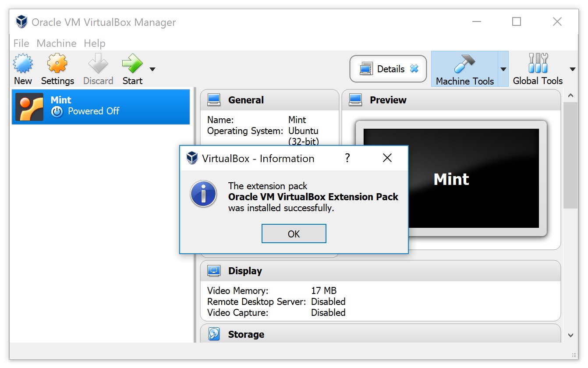This screenshot has width=588, height=368.
Task: Expand the Start button dropdown arrow
Action: [152, 69]
